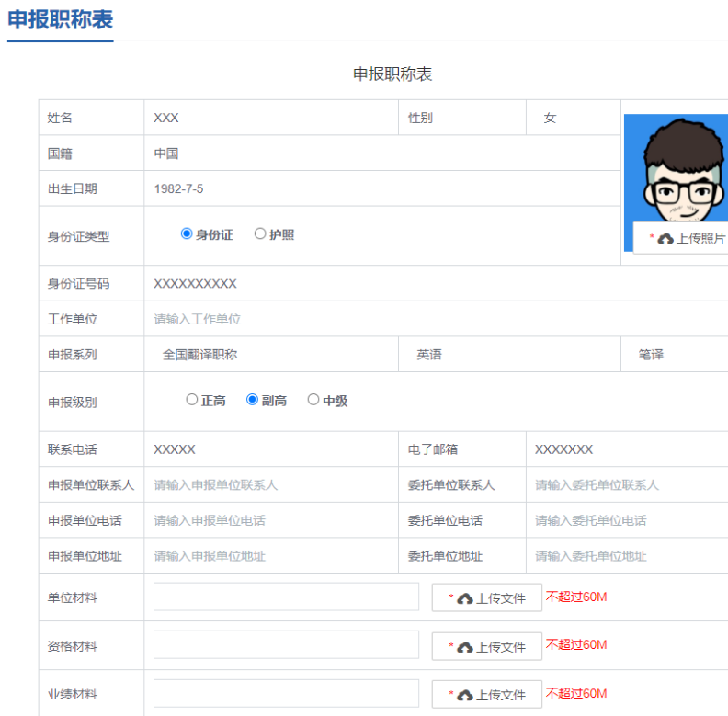Viewport: 728px width, 716px height.
Task: Select 副高 application level
Action: coord(253,400)
